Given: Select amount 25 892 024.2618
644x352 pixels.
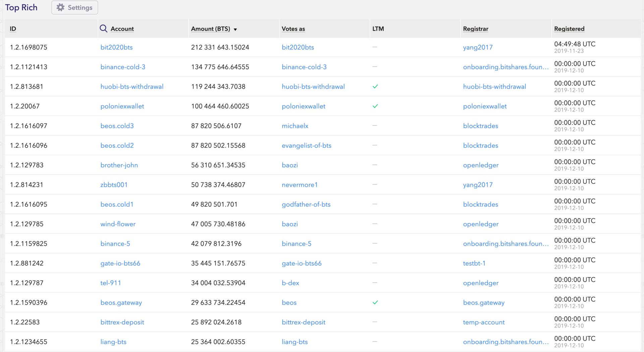Looking at the screenshot, I should tap(216, 322).
